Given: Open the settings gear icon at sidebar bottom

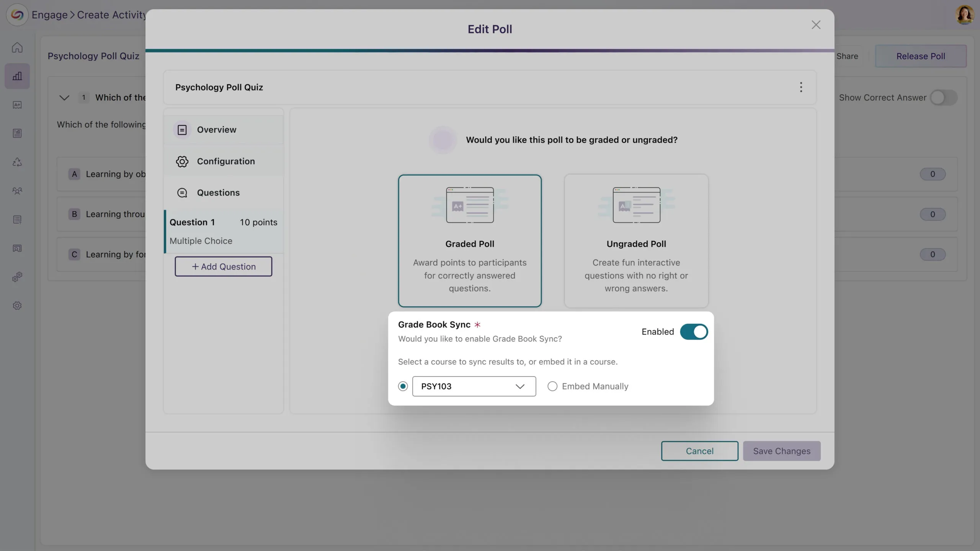Looking at the screenshot, I should click(x=17, y=306).
